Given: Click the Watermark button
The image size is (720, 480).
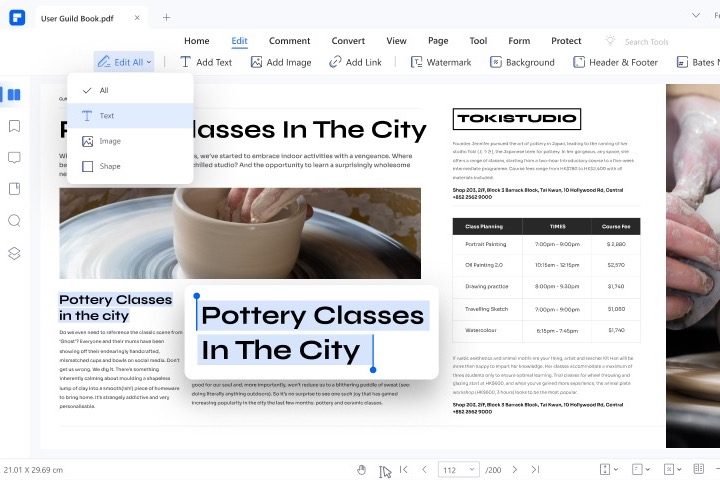Looking at the screenshot, I should (440, 62).
